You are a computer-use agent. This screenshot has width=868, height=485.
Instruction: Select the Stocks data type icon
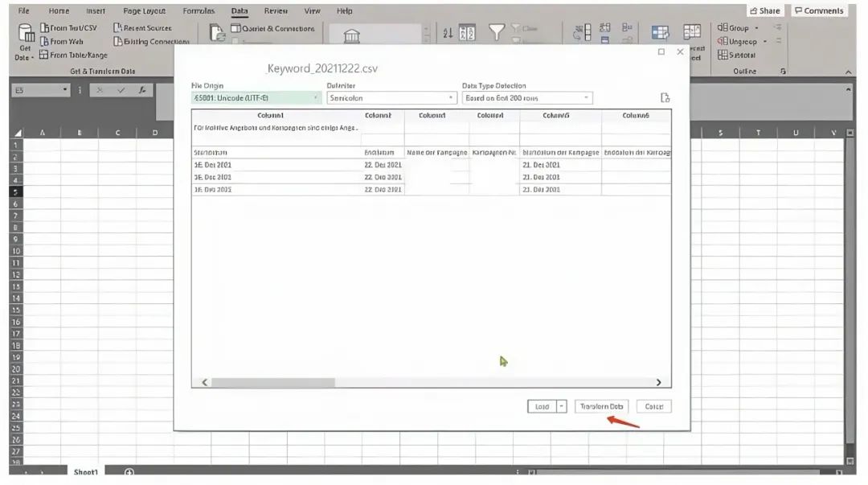pyautogui.click(x=351, y=36)
